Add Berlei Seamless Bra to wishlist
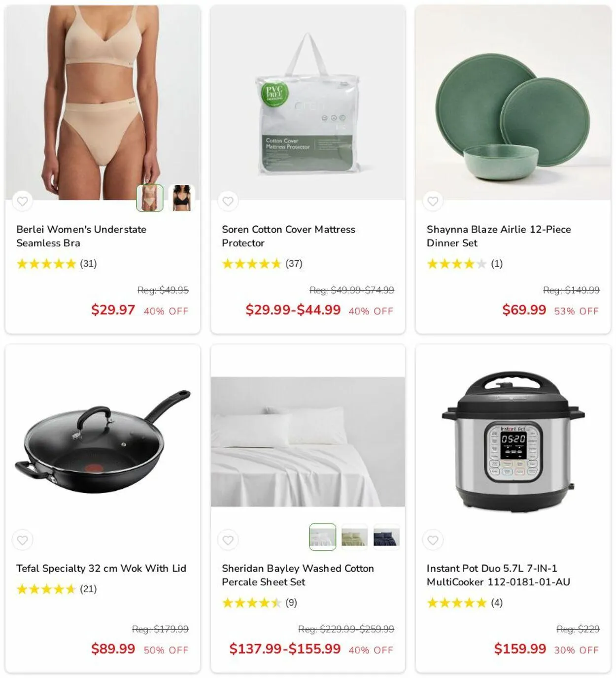The height and width of the screenshot is (678, 616). click(x=23, y=201)
